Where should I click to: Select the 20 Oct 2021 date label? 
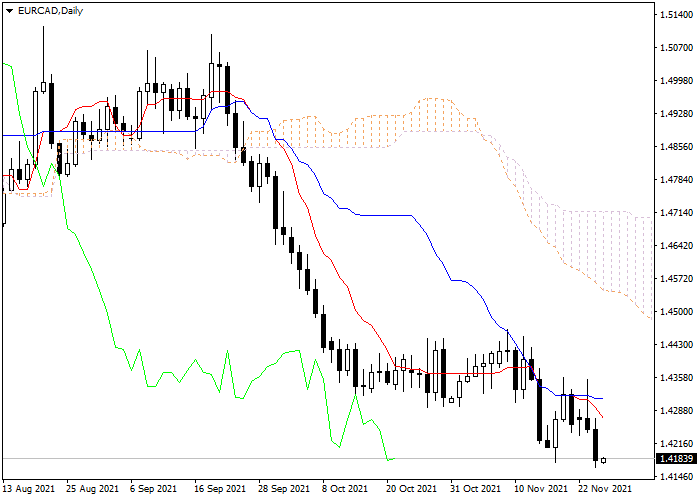pos(412,489)
